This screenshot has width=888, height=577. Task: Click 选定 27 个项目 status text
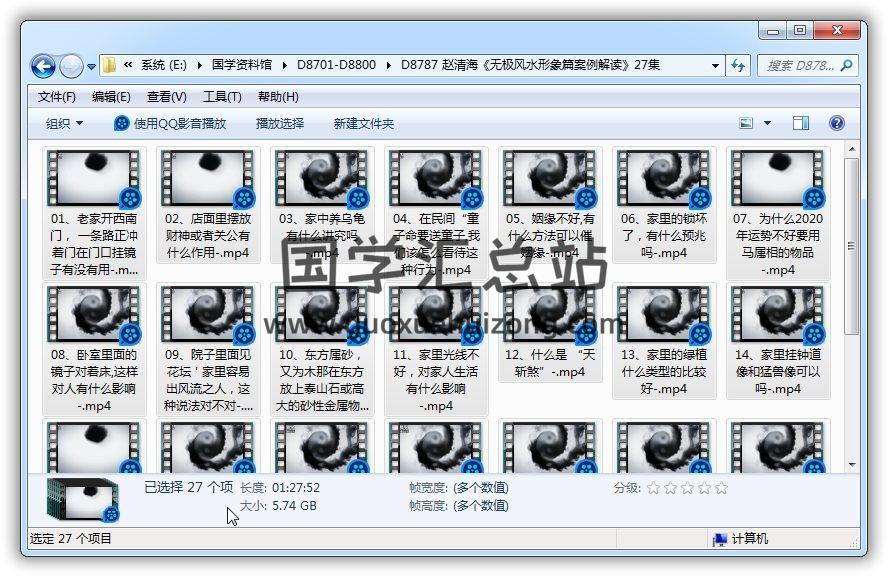pyautogui.click(x=70, y=538)
